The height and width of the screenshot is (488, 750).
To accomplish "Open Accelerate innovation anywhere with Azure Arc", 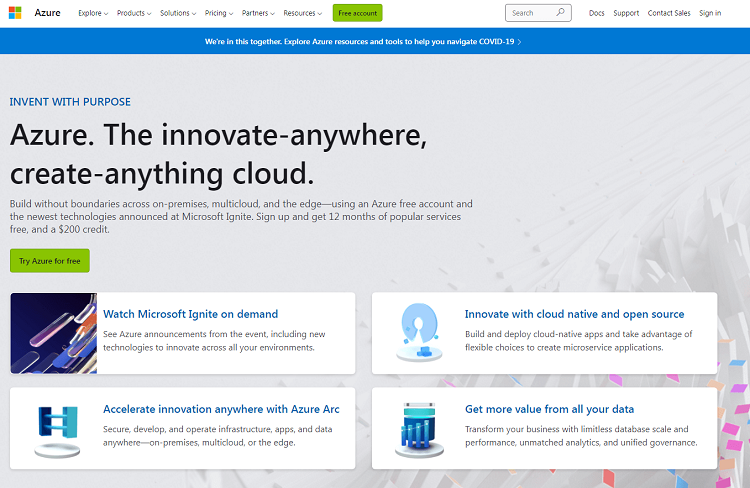I will pos(221,409).
